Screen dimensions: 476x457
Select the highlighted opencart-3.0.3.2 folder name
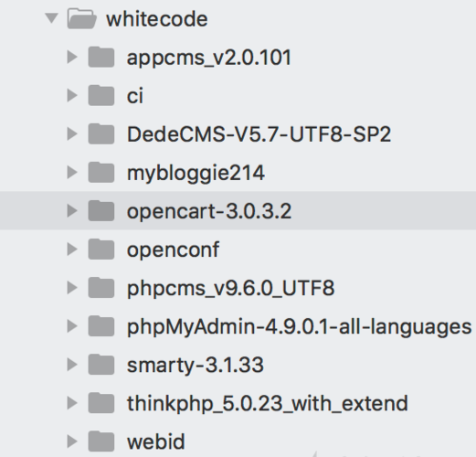click(x=209, y=212)
